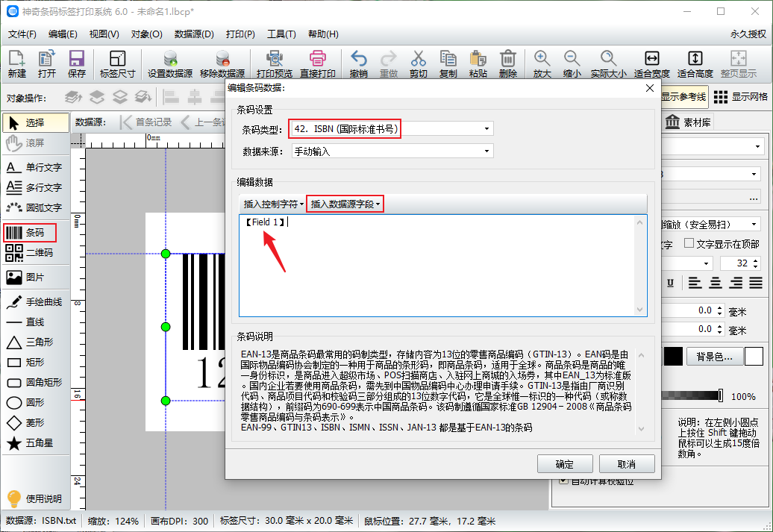Click the 新建 (New) toolbar icon
This screenshot has width=773, height=532.
coord(16,64)
